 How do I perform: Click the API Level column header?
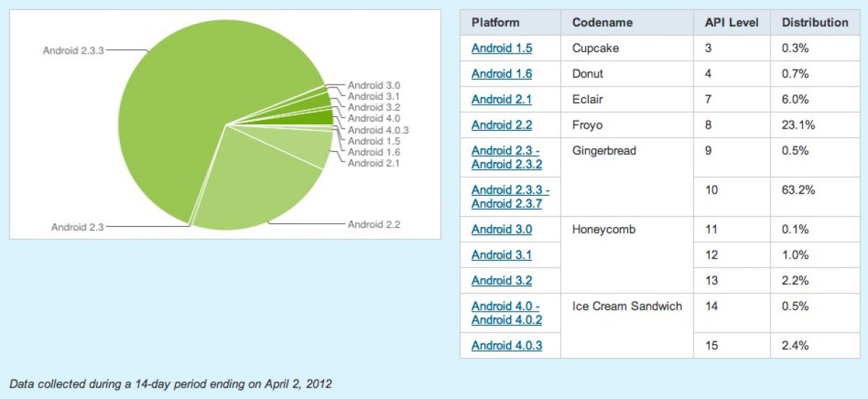(x=731, y=22)
